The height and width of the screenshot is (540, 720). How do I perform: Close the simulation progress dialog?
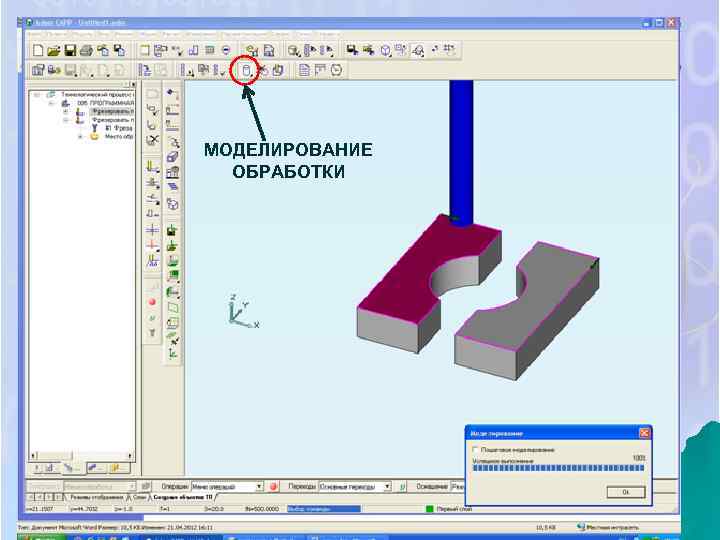[x=644, y=433]
